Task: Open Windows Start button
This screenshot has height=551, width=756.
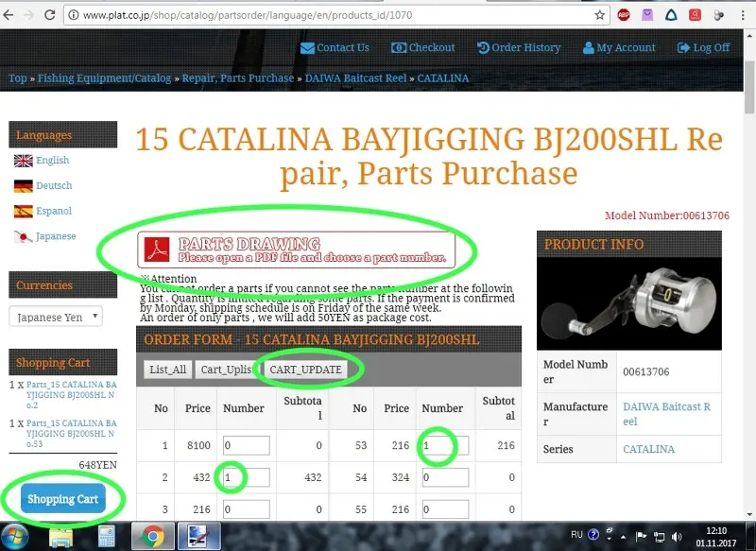Action: coord(14,536)
